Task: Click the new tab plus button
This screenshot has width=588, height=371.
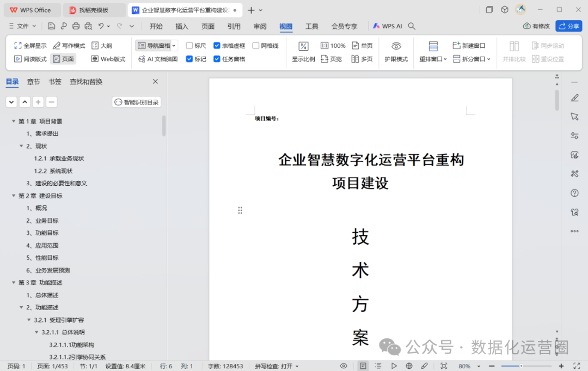Action: click(251, 10)
